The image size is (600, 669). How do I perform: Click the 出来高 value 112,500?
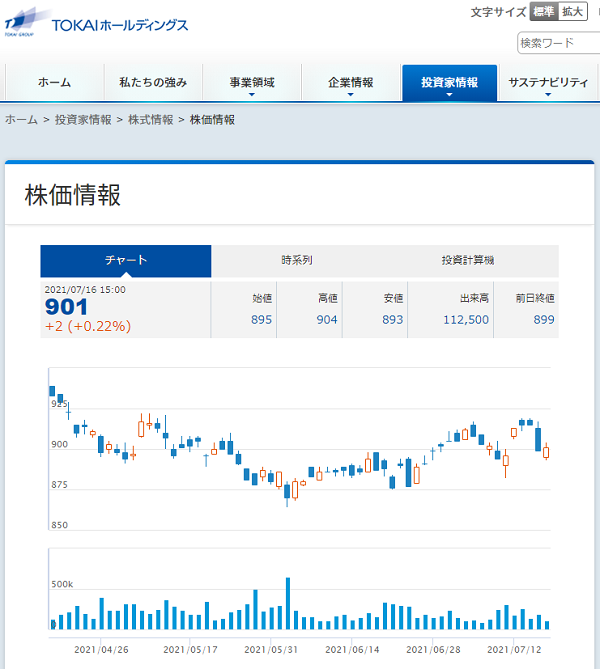pyautogui.click(x=466, y=320)
